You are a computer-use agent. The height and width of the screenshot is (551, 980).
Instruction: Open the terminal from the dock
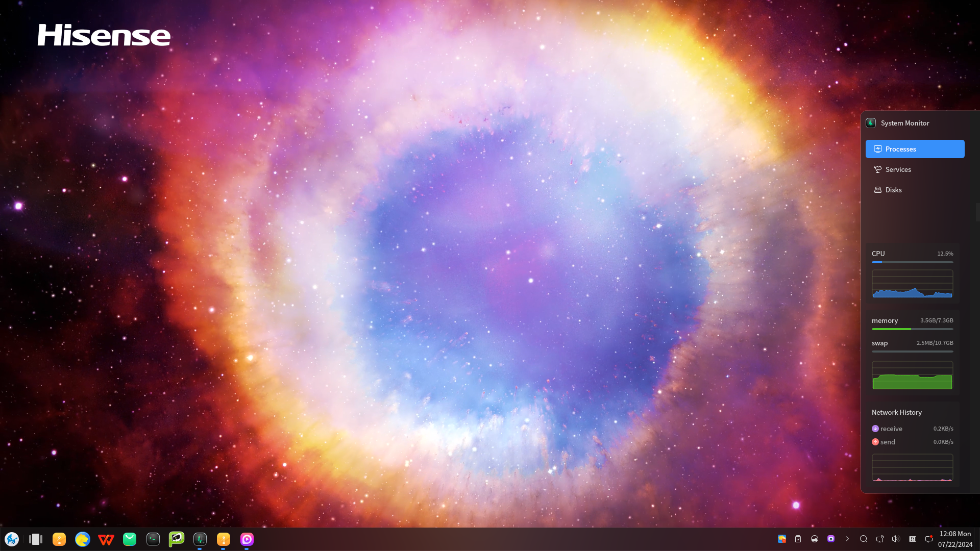coord(153,539)
